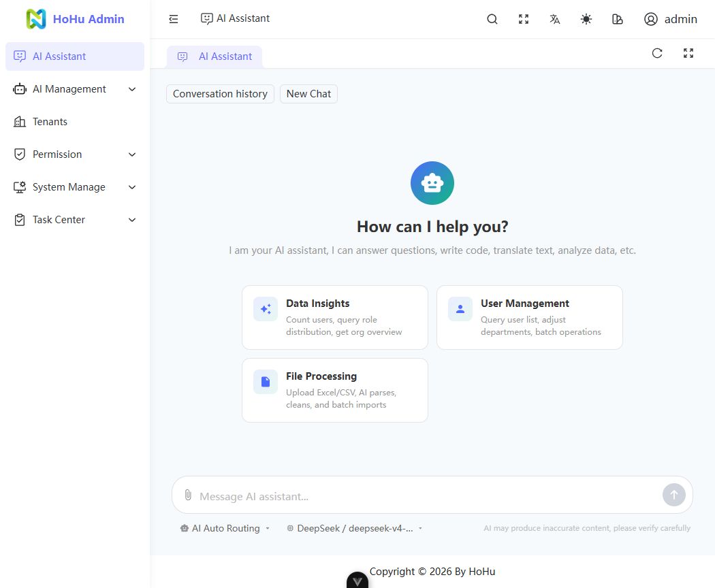Click the Tenants building icon
Screen dimensions: 715x588
pos(20,122)
